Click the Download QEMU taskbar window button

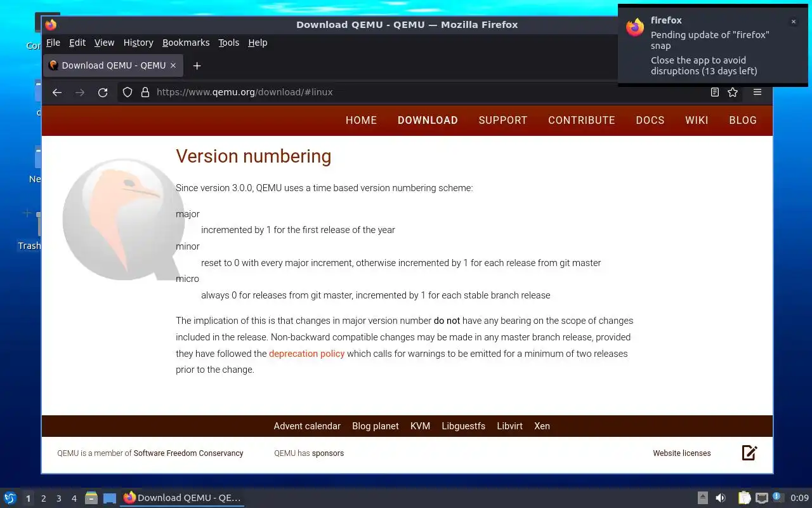point(182,498)
